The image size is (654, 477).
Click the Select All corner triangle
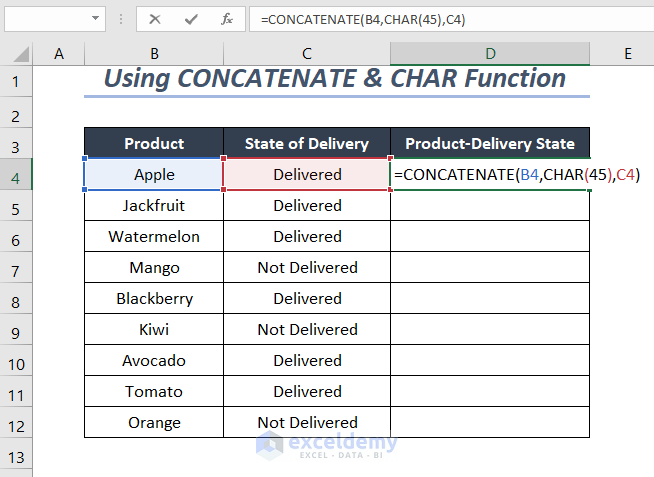coord(18,52)
